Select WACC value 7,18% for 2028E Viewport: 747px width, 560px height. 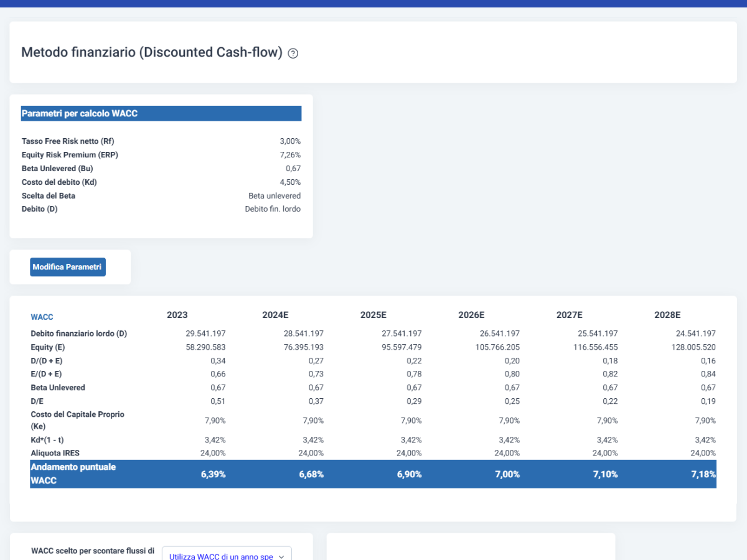pos(703,474)
